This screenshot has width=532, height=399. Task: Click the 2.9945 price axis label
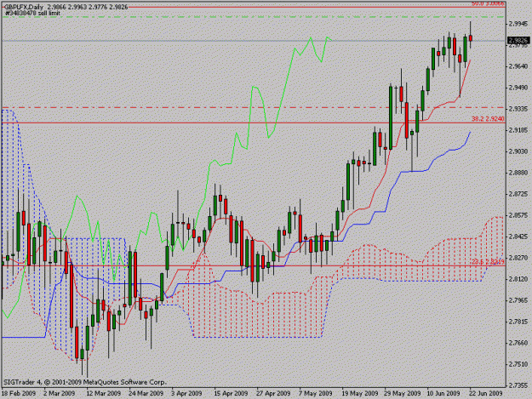click(518, 24)
